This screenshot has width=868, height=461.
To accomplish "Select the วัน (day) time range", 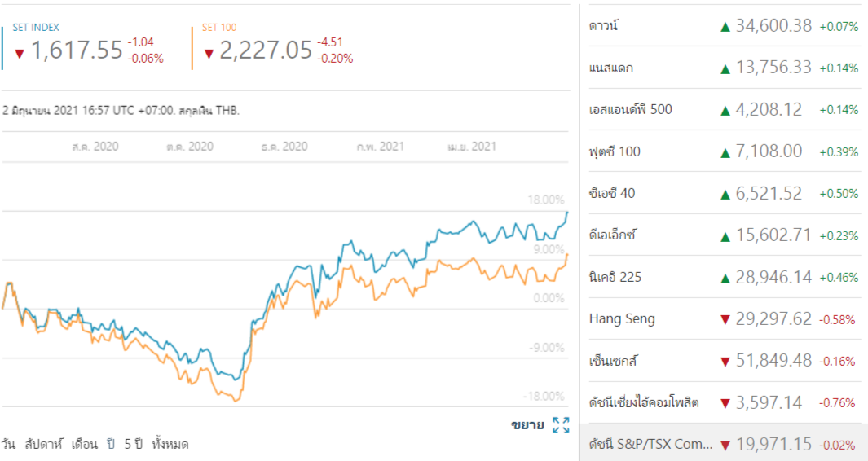I will point(9,445).
